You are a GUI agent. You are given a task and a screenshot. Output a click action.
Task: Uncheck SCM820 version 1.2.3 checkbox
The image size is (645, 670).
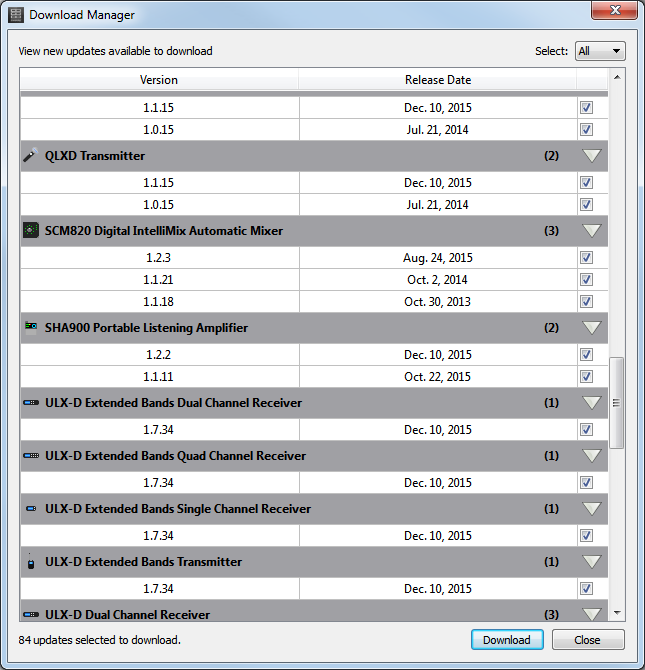[x=586, y=258]
